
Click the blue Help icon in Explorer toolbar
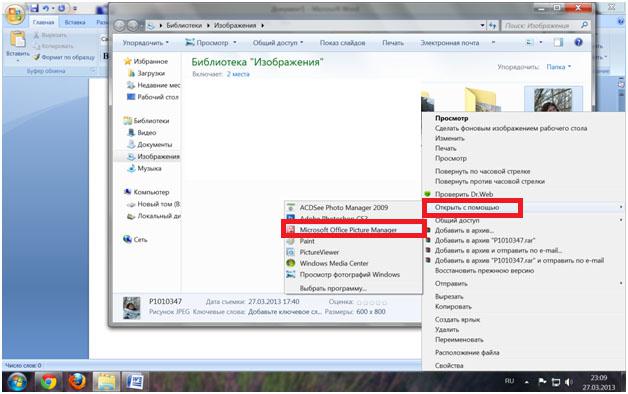click(578, 42)
